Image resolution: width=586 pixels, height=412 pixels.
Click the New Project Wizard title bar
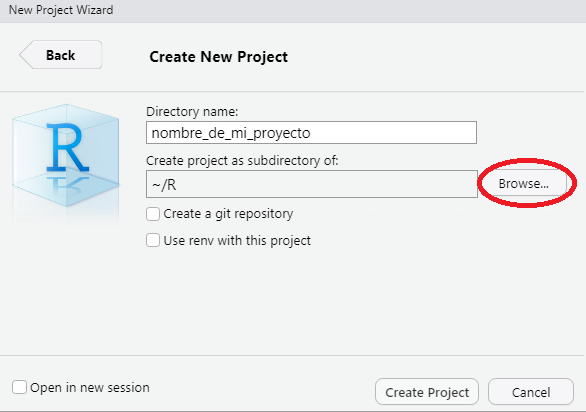[x=293, y=10]
